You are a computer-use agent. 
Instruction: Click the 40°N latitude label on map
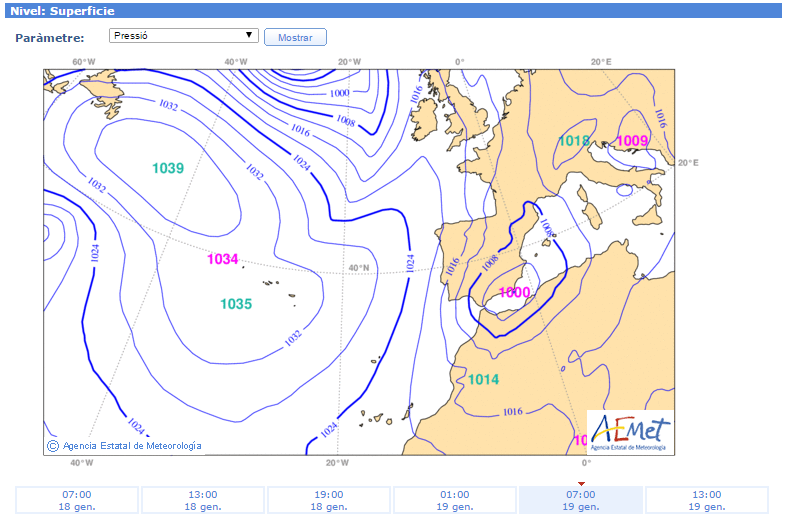tap(358, 268)
